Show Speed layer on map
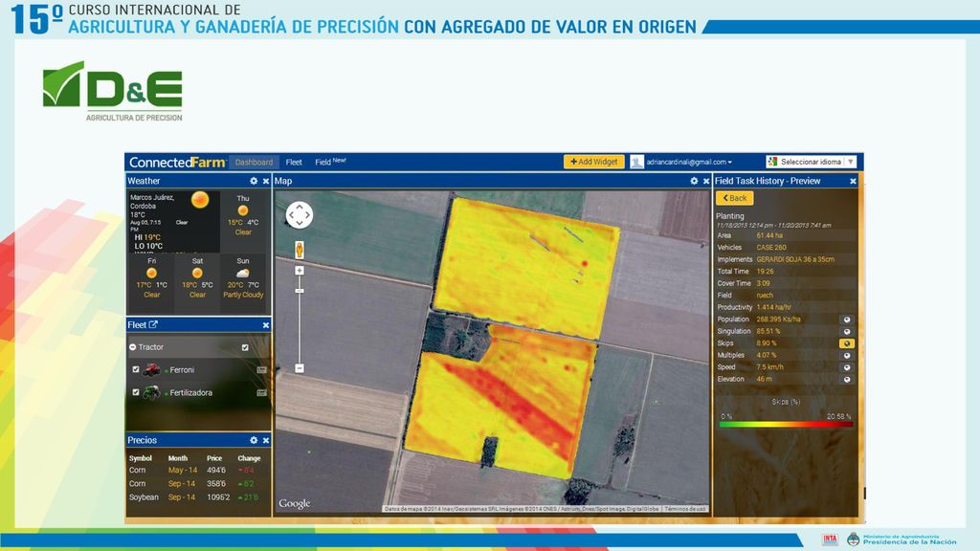 847,366
